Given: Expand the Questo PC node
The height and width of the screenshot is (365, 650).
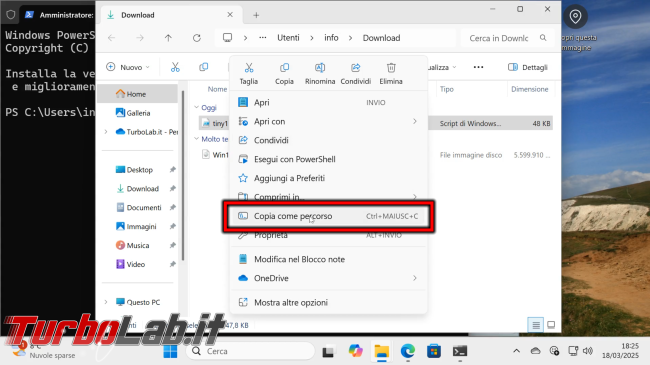Looking at the screenshot, I should 106,302.
